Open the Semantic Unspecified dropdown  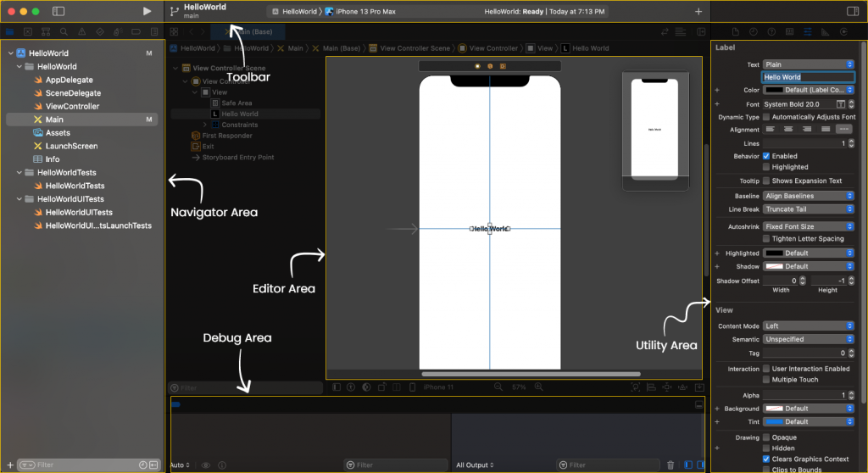pos(808,339)
